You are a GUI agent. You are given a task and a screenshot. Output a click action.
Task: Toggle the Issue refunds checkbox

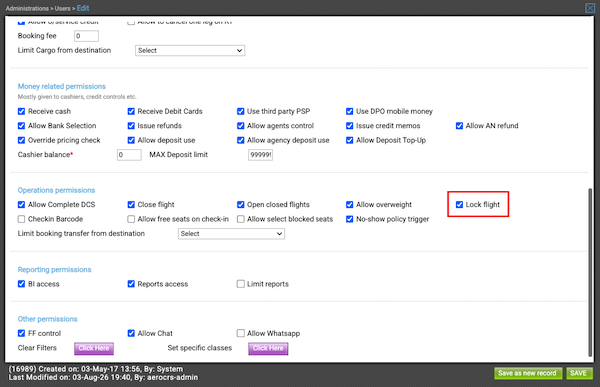(x=131, y=126)
